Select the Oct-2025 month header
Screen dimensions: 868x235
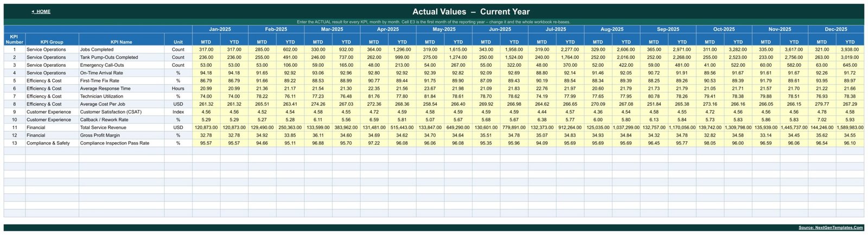pyautogui.click(x=724, y=29)
